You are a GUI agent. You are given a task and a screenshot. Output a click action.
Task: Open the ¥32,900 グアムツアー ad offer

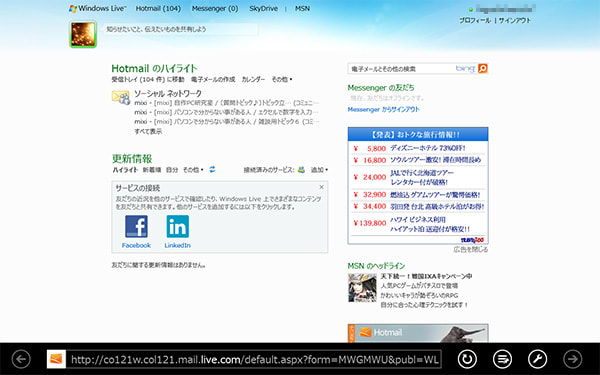pyautogui.click(x=418, y=195)
